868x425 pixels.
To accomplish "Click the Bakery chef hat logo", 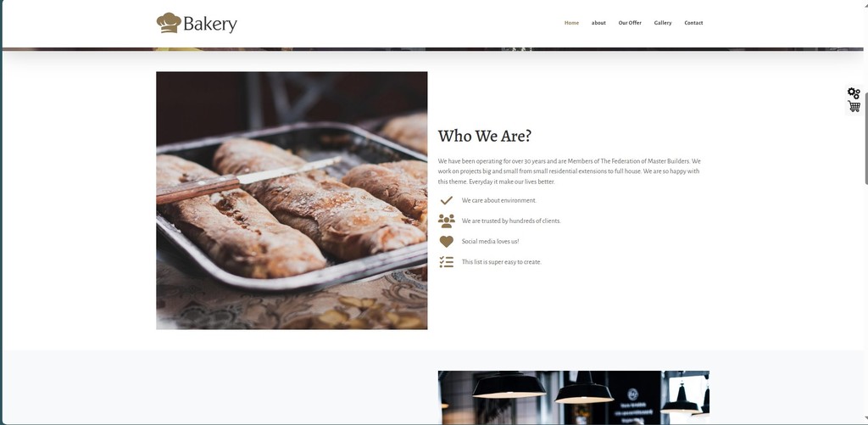I will 169,23.
